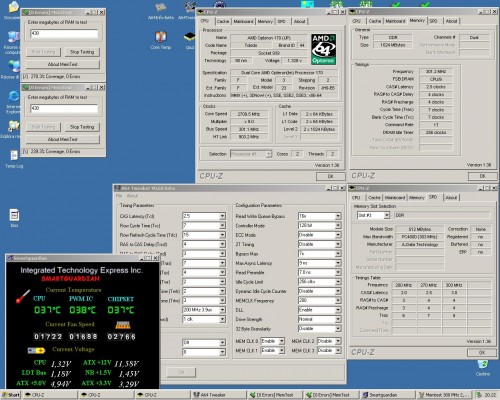Click Stop Testing in lower MemTest window
The width and height of the screenshot is (500, 400).
(82, 127)
